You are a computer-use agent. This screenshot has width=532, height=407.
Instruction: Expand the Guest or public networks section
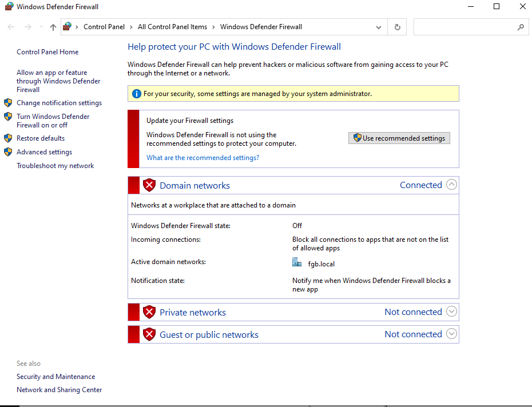click(x=451, y=334)
